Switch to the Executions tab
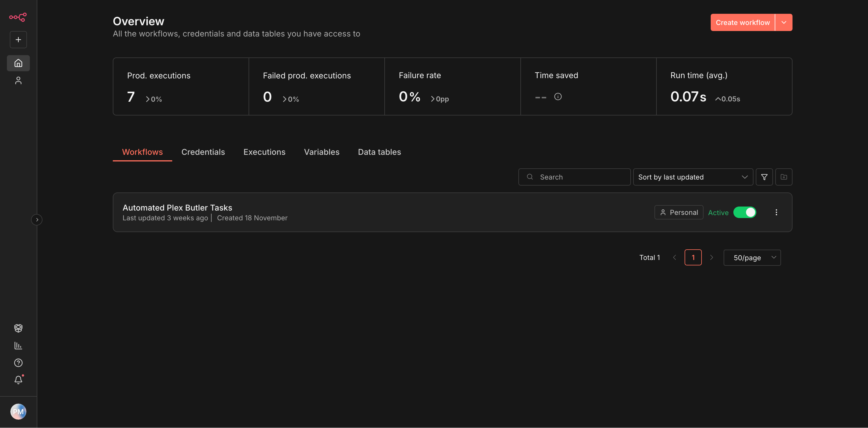Viewport: 868px width, 428px height. coord(264,152)
